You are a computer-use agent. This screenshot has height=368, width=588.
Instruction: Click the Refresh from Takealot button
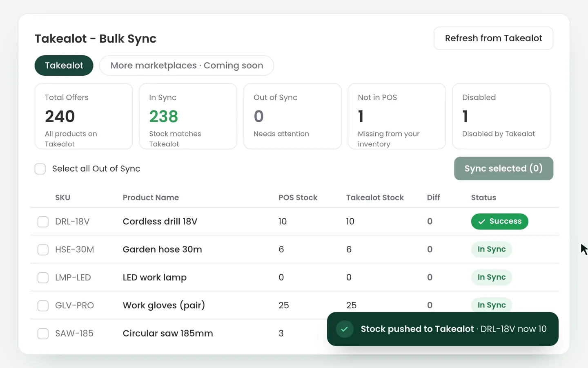(493, 38)
